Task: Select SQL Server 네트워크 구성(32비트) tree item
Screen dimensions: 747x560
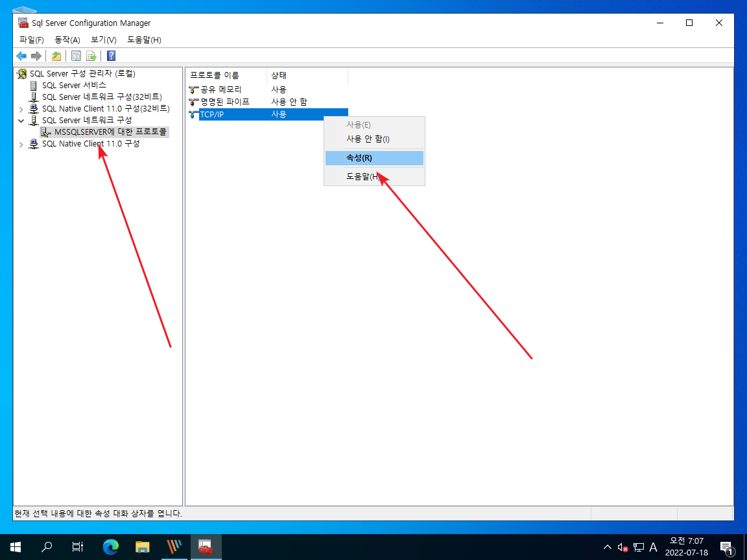Action: [102, 97]
